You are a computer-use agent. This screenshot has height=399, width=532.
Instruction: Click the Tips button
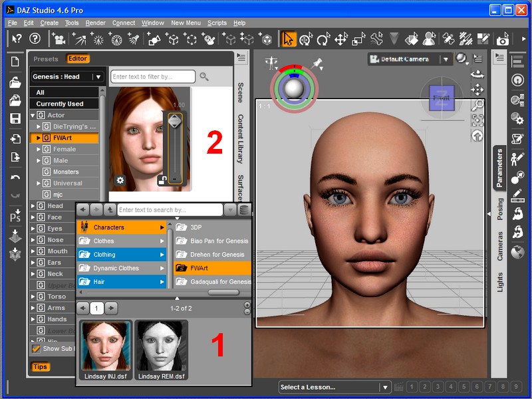[40, 367]
